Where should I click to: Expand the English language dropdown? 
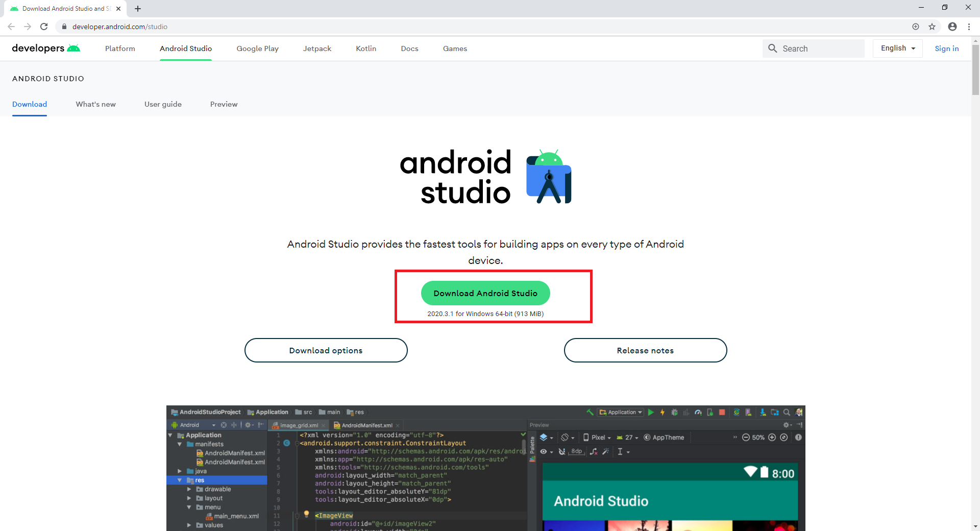click(898, 49)
